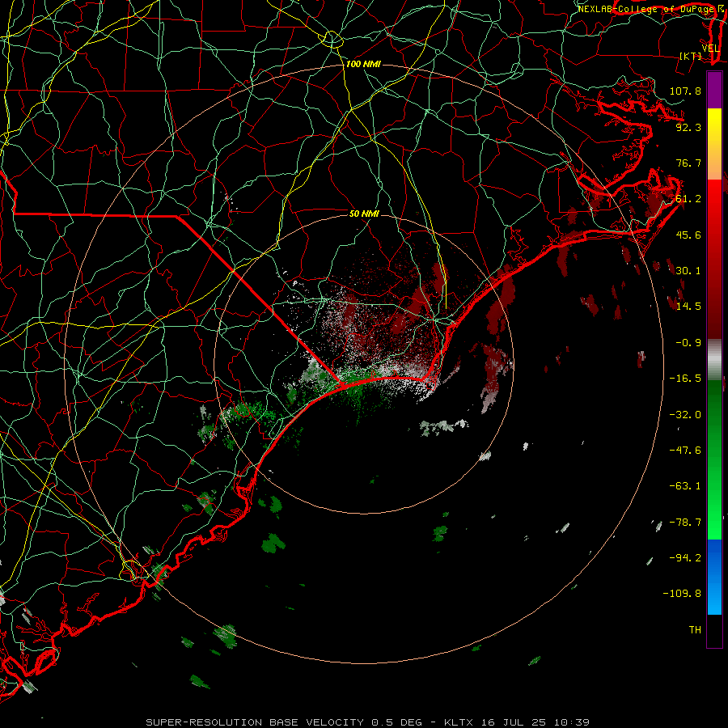Click the VEL legend title
Viewport: 728px width, 728px height.
click(x=710, y=49)
